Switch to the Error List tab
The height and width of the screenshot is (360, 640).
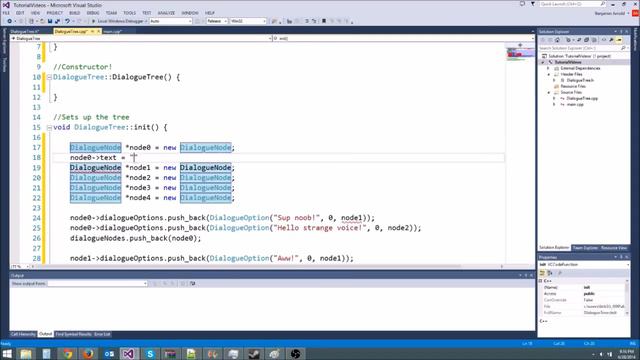point(102,334)
